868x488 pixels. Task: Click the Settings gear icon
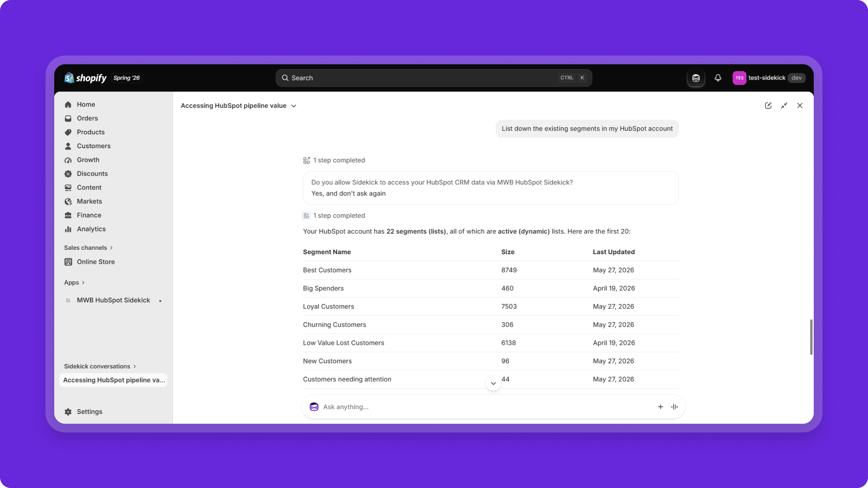click(68, 412)
